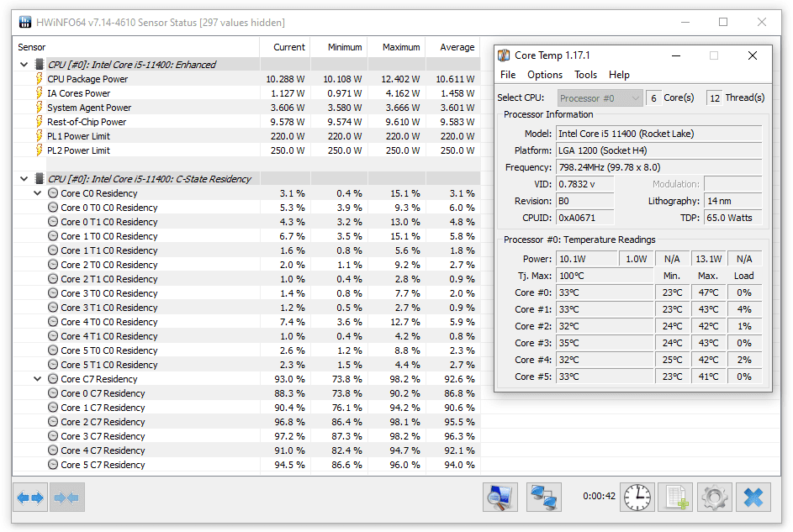
Task: Select the Core 4 T0 C0 Residency row
Action: point(246,322)
